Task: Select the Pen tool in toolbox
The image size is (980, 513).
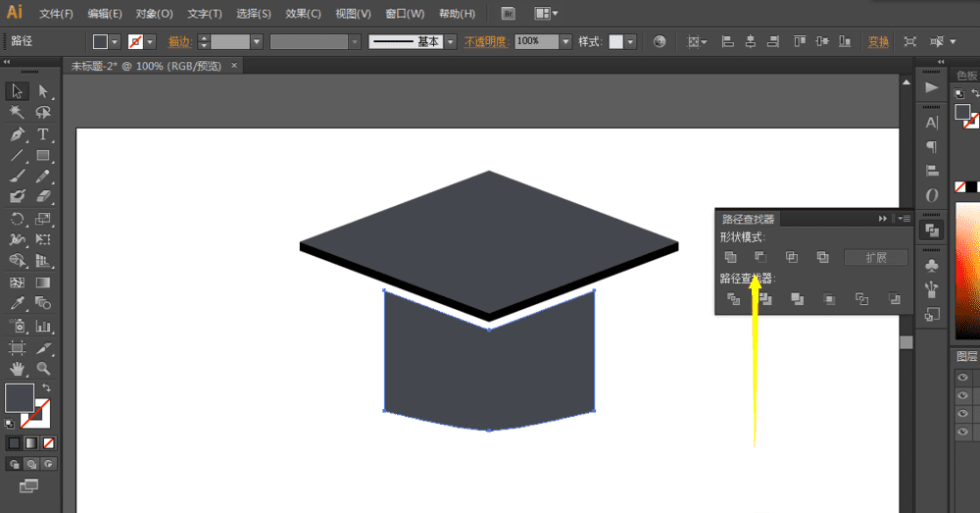Action: click(x=17, y=134)
